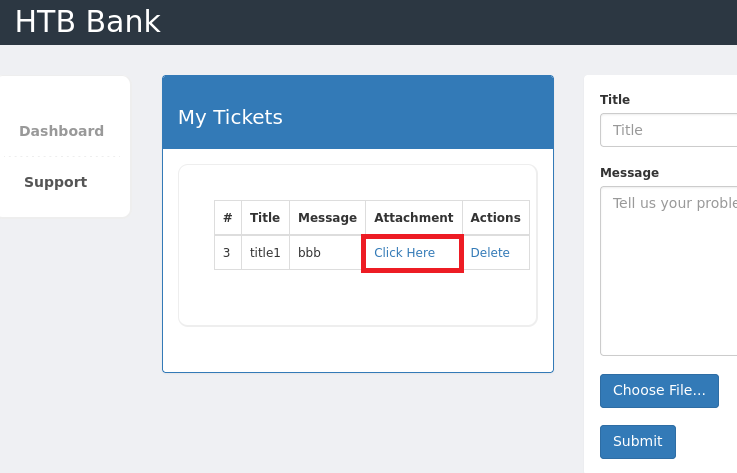737x473 pixels.
Task: Click the Actions column header
Action: (x=495, y=217)
